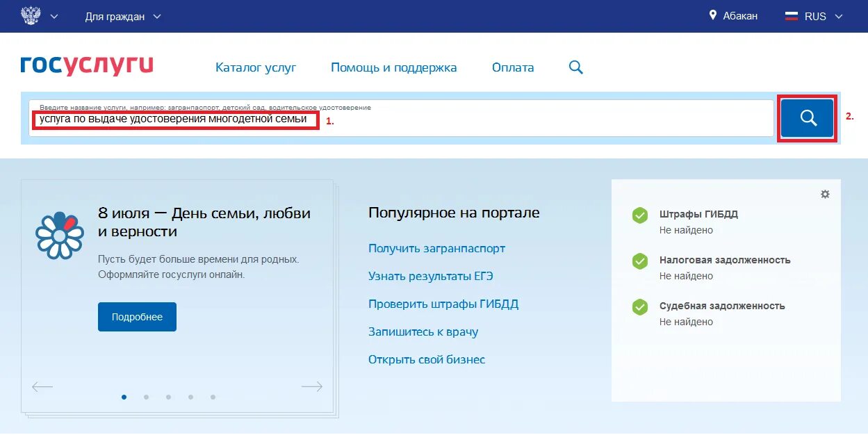This screenshot has height=435, width=868.
Task: Open 'Налоговая задолженность' status item
Action: click(x=725, y=260)
